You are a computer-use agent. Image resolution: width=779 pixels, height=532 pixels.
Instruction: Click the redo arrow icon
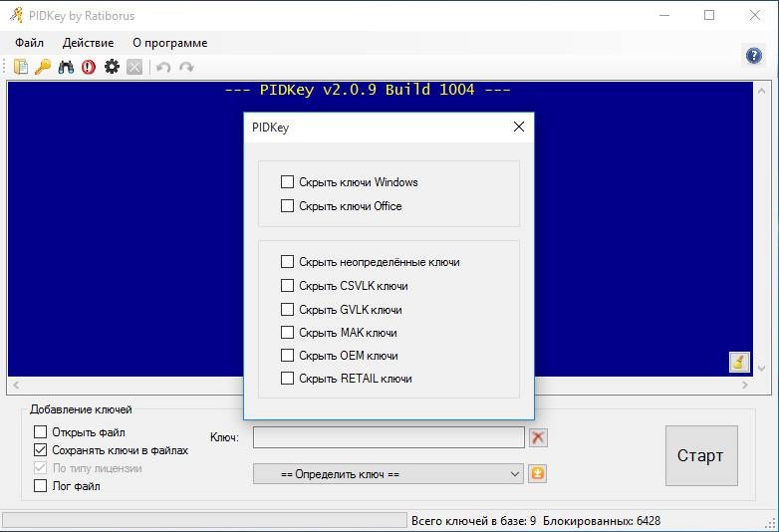pos(186,67)
